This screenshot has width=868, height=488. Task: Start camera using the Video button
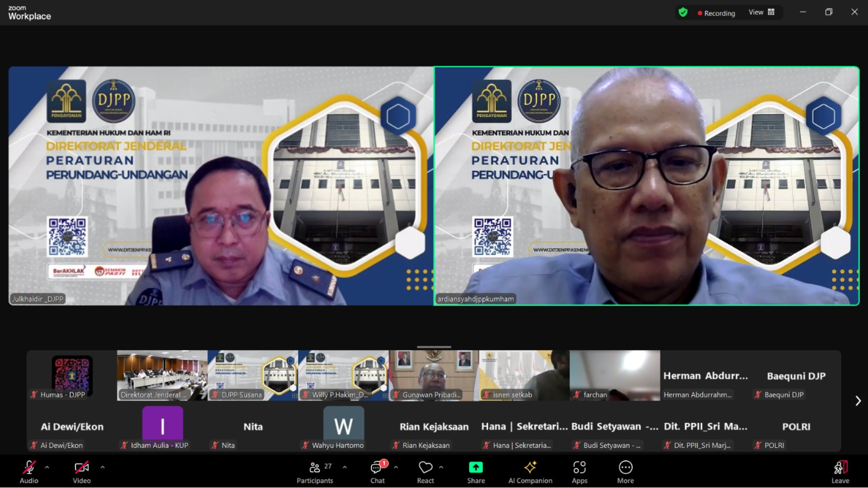pos(82,472)
